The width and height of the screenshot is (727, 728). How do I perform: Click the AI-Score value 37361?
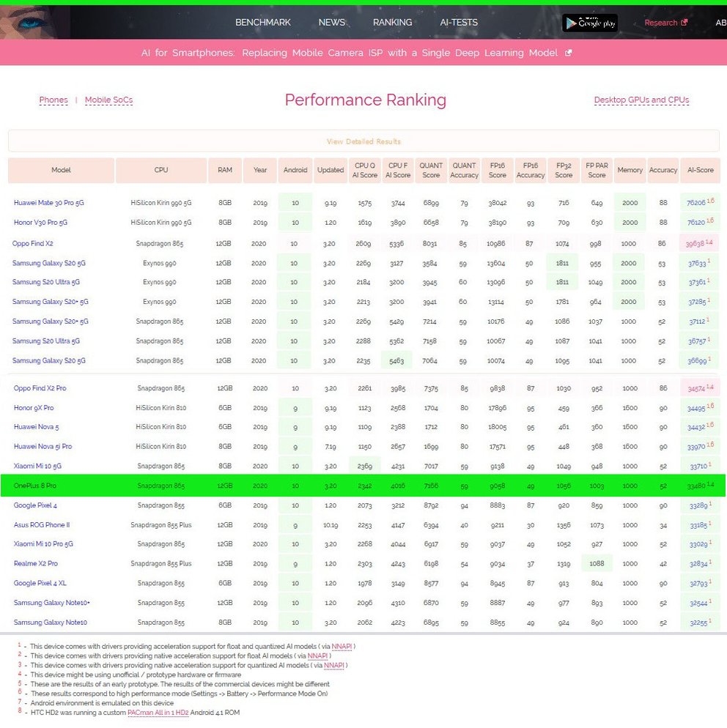pyautogui.click(x=697, y=282)
